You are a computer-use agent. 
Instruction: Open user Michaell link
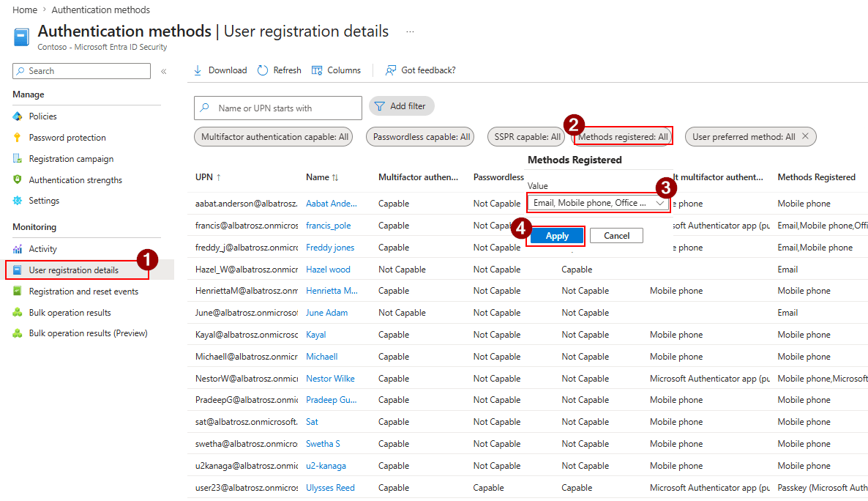pyautogui.click(x=321, y=357)
